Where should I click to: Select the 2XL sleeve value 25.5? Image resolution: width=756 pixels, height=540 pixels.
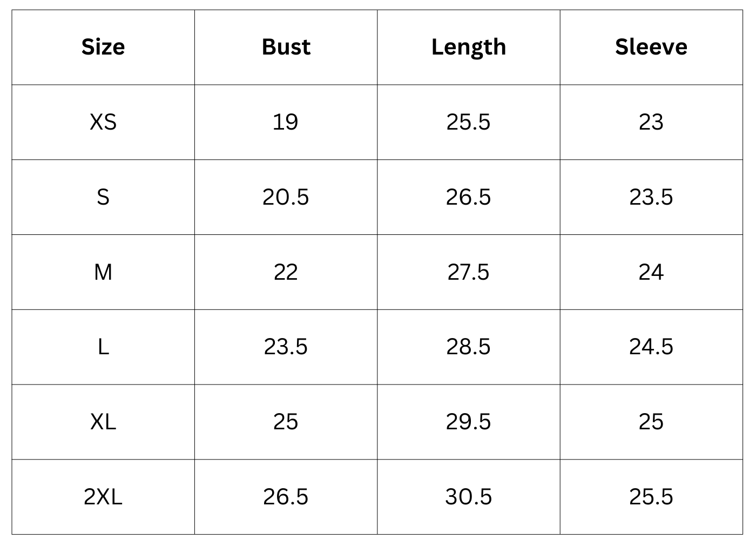[x=651, y=497]
